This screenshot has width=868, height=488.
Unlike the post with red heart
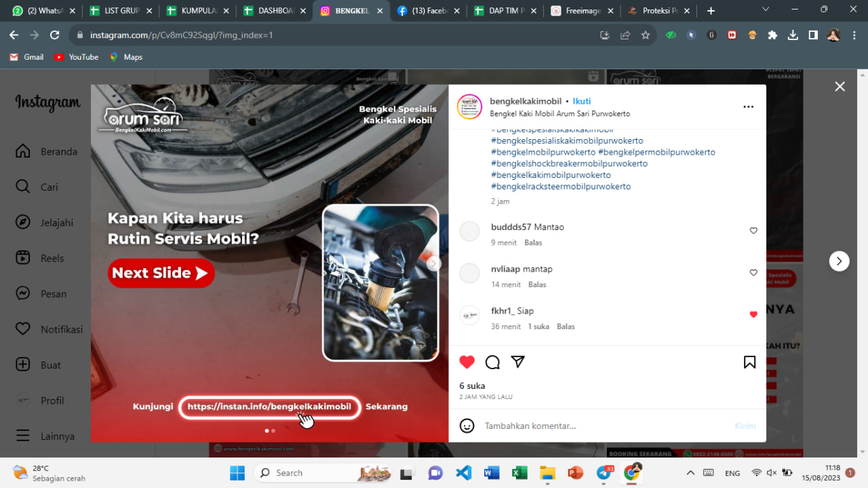[x=467, y=362]
